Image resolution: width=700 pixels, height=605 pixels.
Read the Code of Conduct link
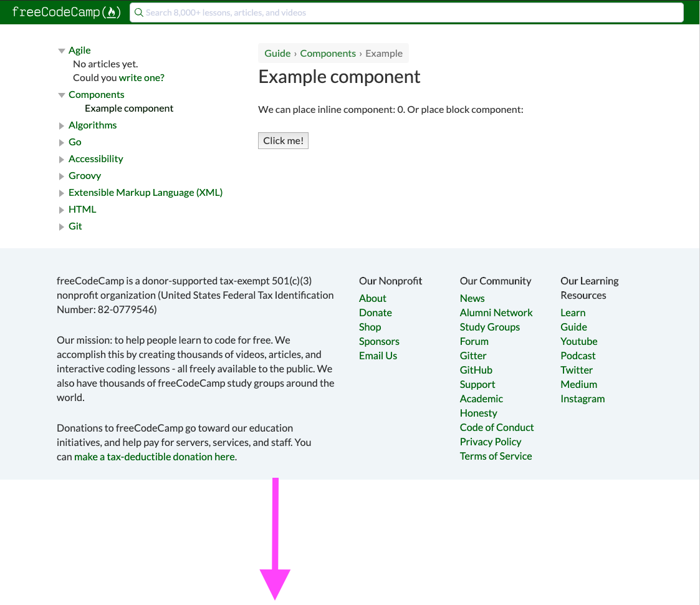point(496,427)
